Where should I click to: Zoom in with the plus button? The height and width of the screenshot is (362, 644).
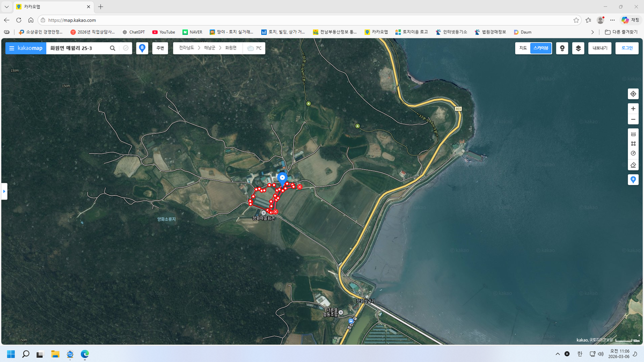tap(633, 108)
